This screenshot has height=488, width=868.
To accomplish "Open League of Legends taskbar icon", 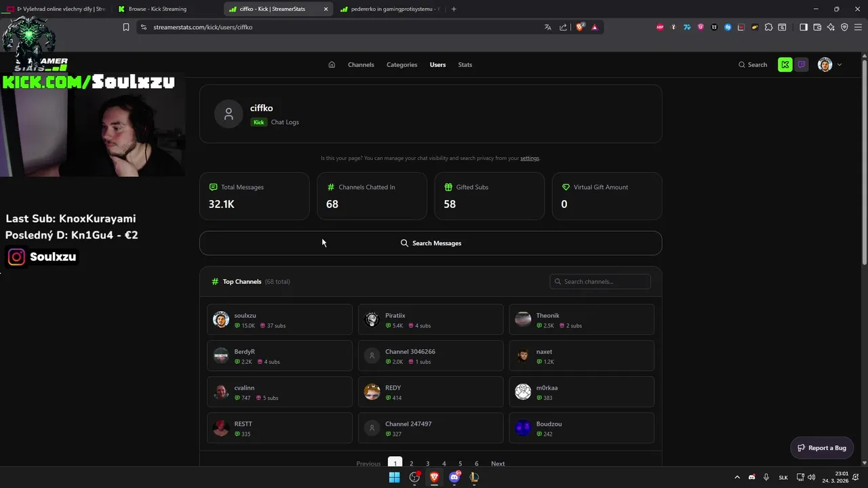I will 474,477.
